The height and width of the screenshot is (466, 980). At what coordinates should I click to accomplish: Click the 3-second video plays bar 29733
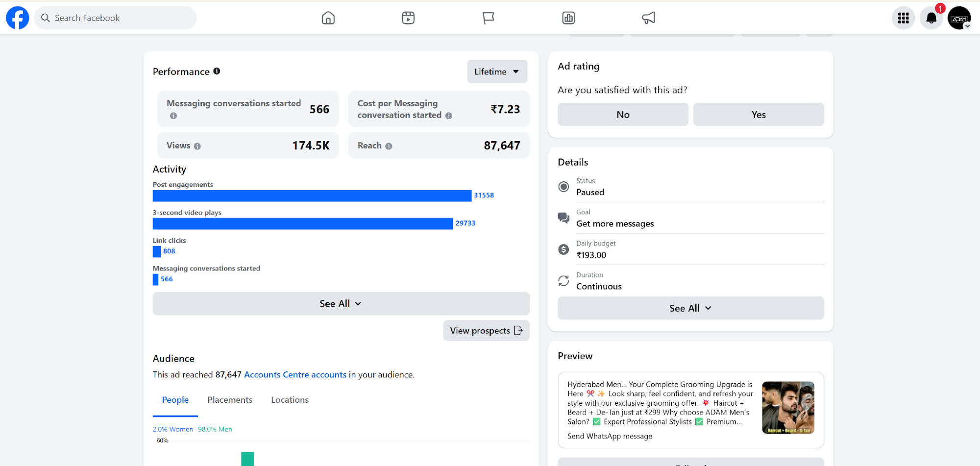[x=303, y=223]
